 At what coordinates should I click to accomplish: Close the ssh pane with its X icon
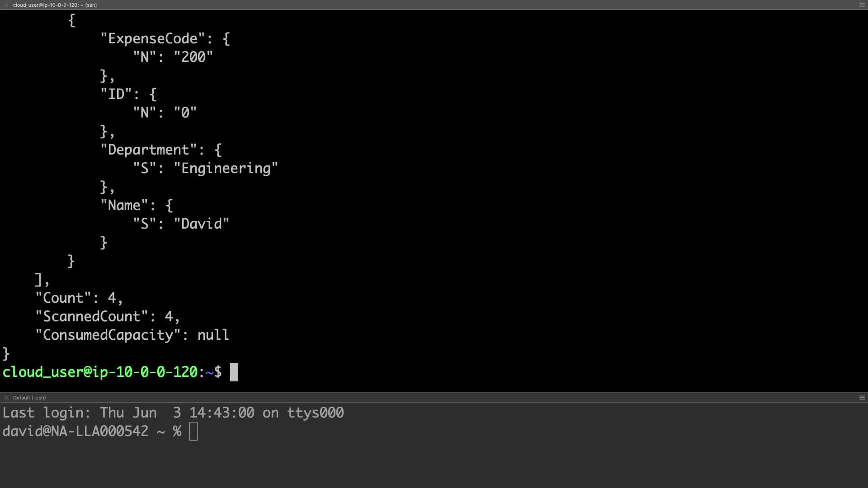point(6,5)
